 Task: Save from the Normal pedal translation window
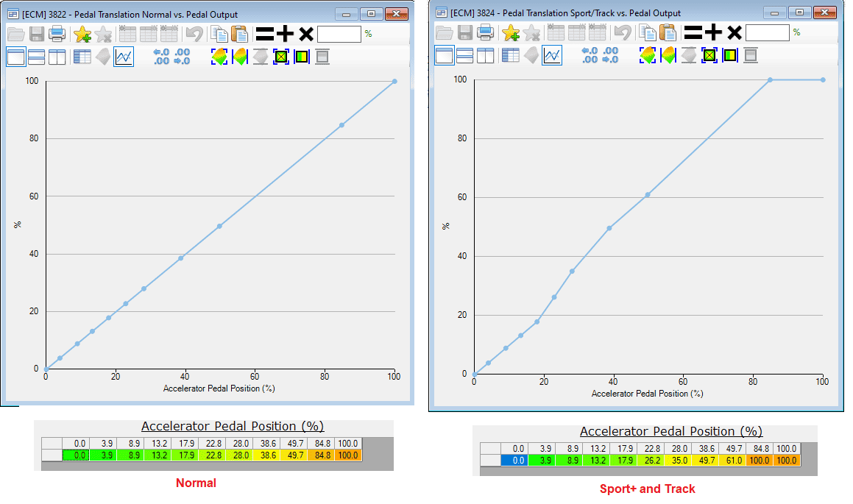point(37,35)
